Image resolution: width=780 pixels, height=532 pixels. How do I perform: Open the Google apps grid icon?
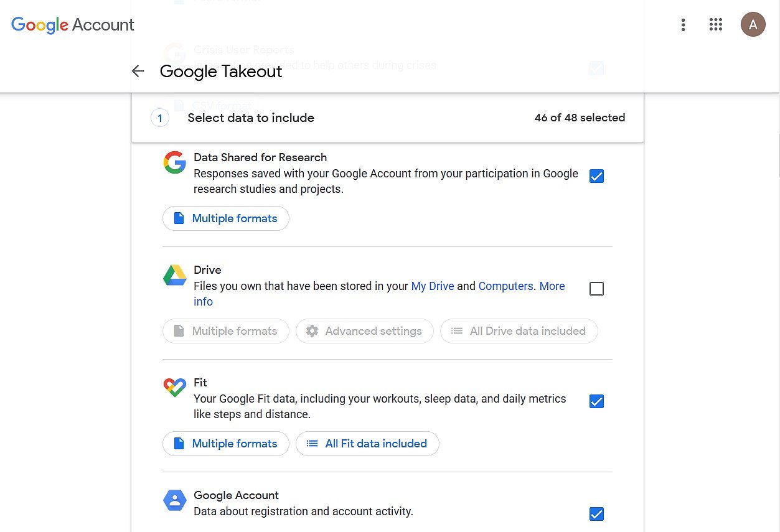pos(716,25)
